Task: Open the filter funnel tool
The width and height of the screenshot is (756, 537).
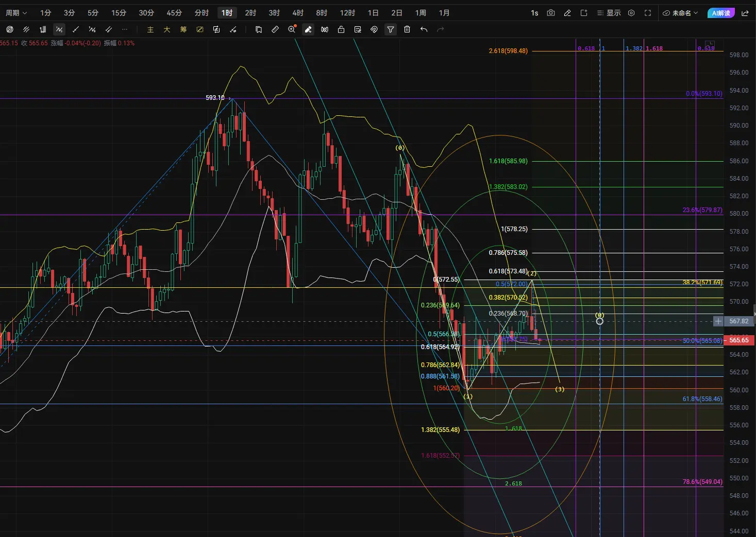Action: [x=391, y=29]
